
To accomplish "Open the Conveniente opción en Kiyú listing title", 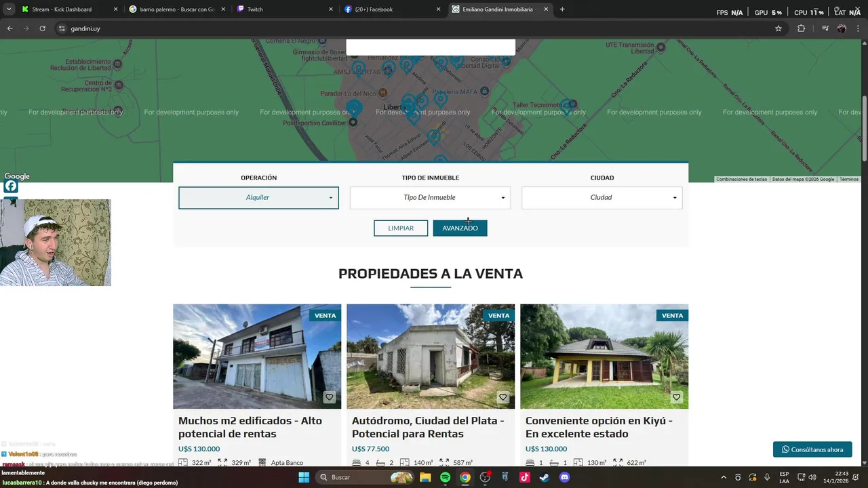I will click(x=599, y=427).
